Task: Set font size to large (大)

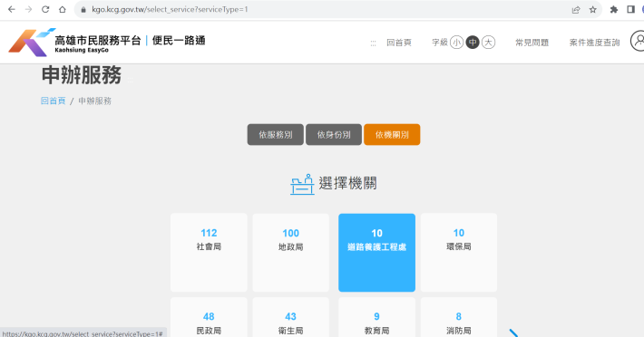Action: click(488, 43)
